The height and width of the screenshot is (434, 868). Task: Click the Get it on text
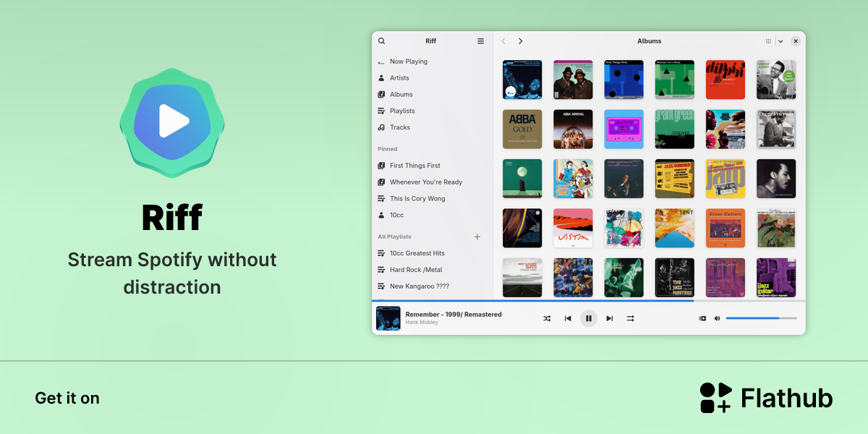pos(67,398)
